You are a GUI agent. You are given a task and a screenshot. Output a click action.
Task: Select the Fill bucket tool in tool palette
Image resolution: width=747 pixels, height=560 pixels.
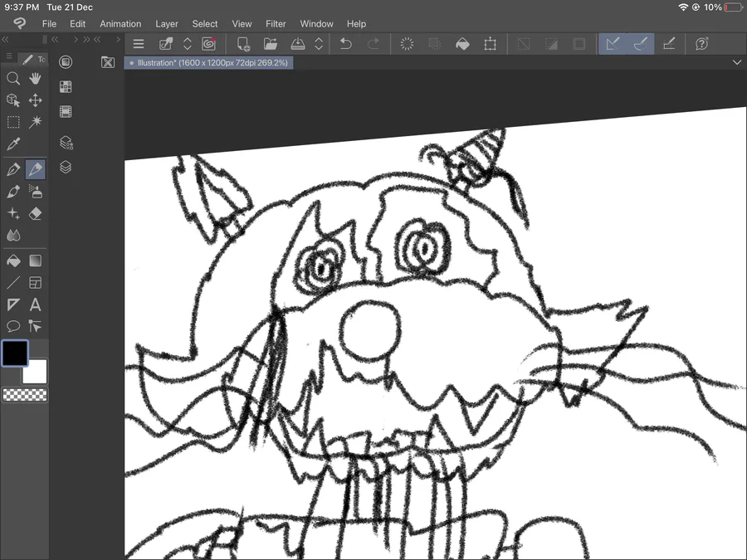point(13,261)
